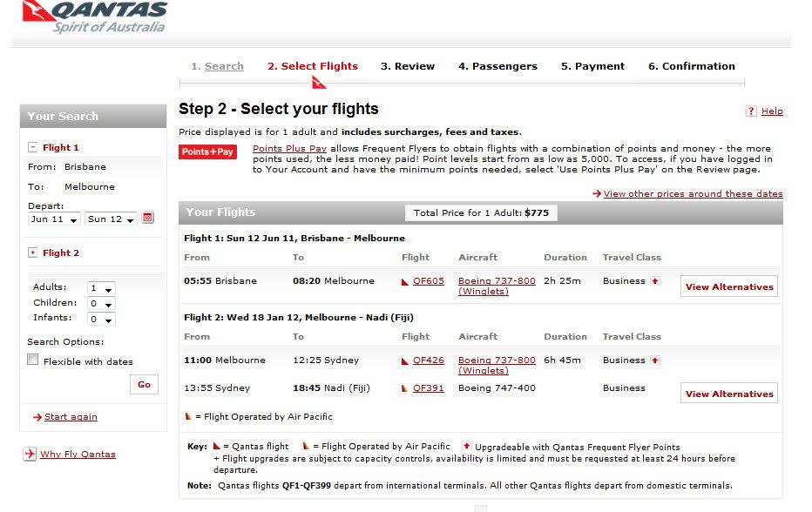Open the QF391 flight details link
812x512 pixels.
(x=429, y=387)
